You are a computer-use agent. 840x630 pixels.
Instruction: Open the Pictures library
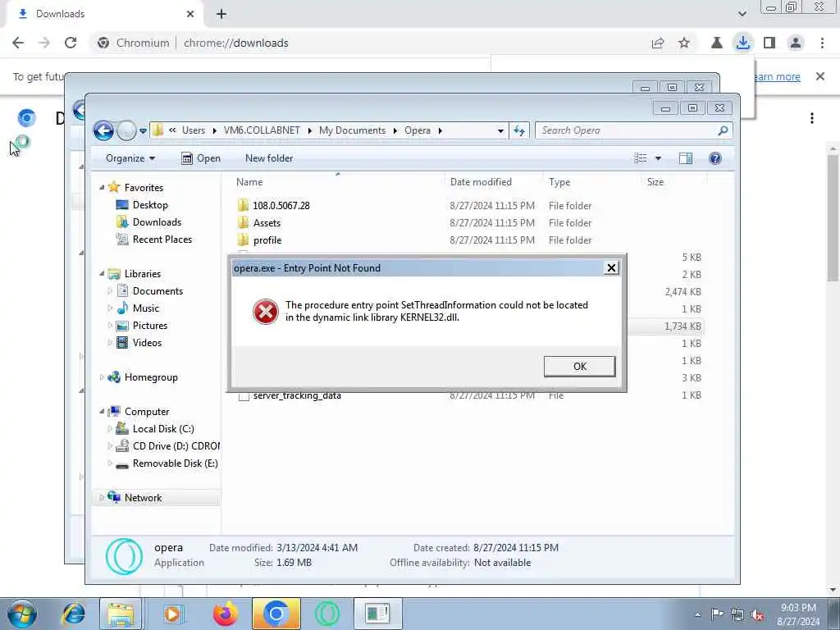(x=150, y=325)
